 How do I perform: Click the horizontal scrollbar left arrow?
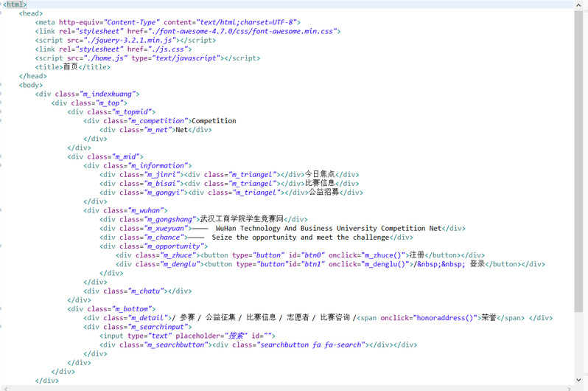4,389
